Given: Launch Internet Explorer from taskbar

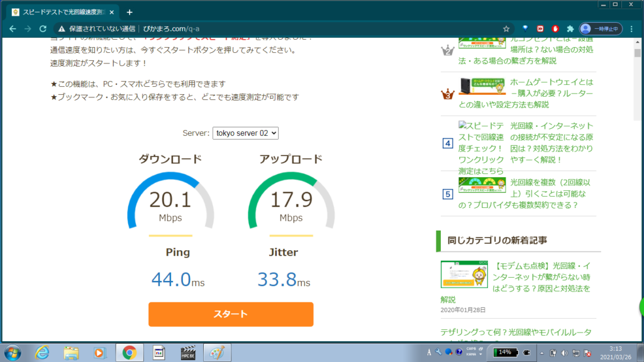Looking at the screenshot, I should click(42, 353).
